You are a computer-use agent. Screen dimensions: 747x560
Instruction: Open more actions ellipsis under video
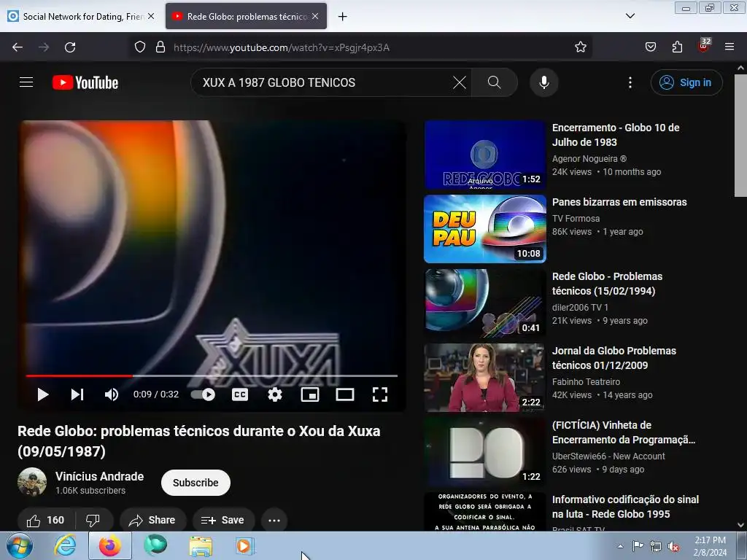click(x=274, y=520)
